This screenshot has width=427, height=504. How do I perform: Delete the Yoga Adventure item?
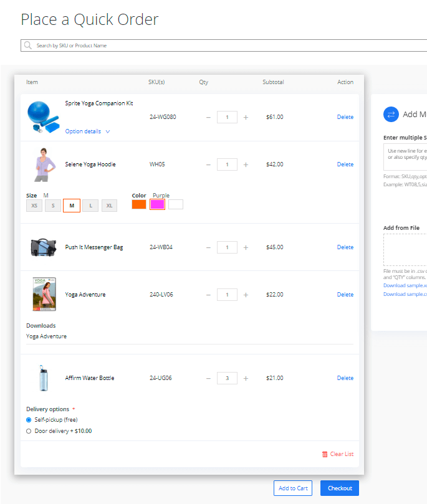(345, 295)
